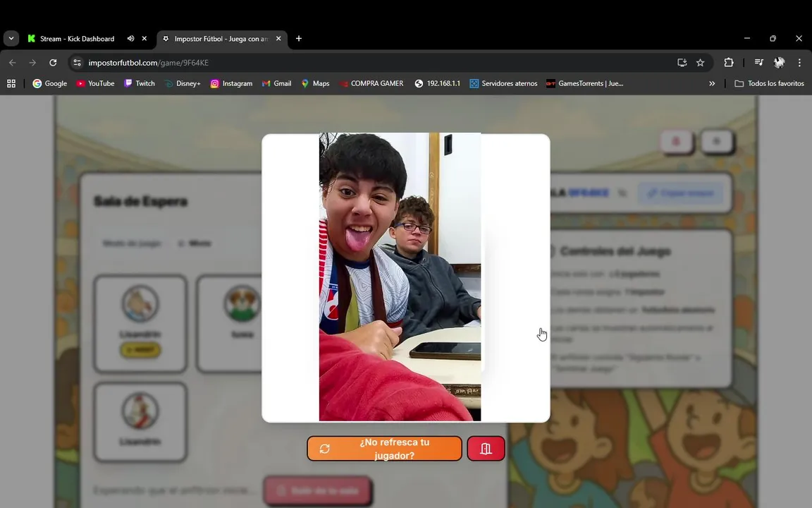Open the tab search dropdown arrow
Viewport: 812px width, 508px height.
(11, 38)
